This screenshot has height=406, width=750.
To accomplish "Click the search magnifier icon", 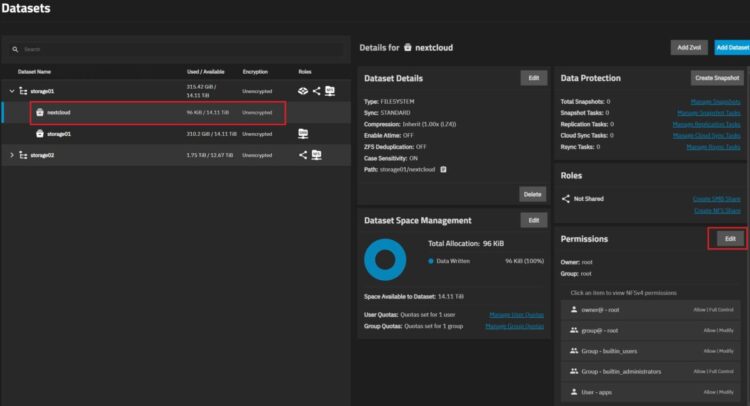I will (15, 48).
